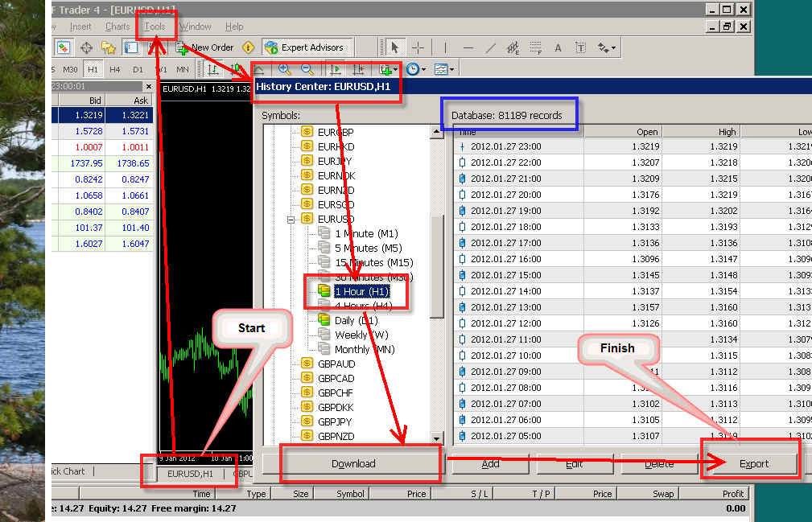This screenshot has width=812, height=522.
Task: Click the symbols list scroll down arrow
Action: click(437, 438)
